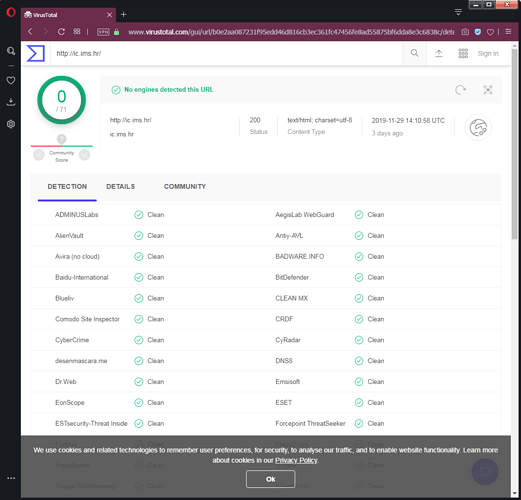Open a new tab with plus button
521x500 pixels.
[x=123, y=15]
